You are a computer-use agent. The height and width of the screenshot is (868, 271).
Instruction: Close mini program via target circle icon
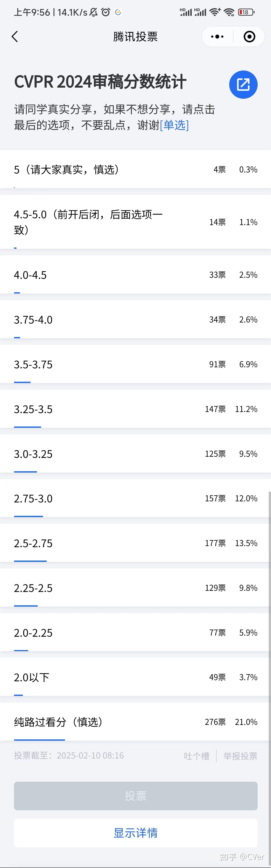(249, 36)
